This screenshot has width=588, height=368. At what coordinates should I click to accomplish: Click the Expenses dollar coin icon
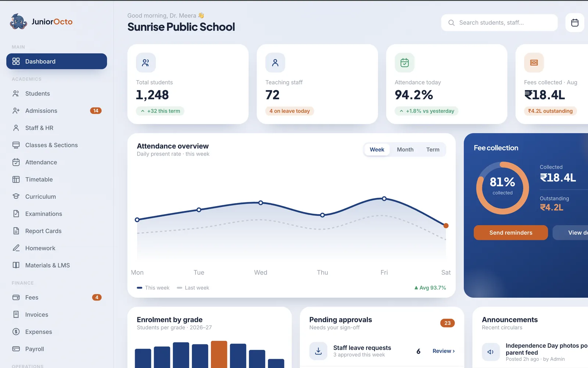click(x=16, y=332)
